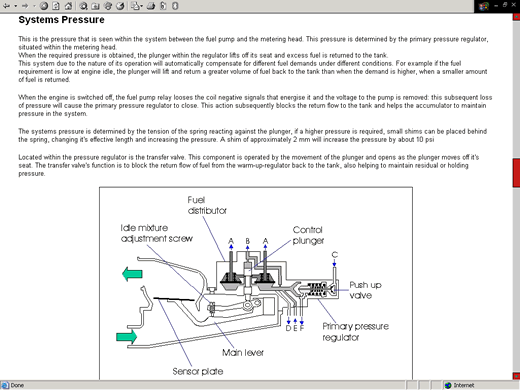Image resolution: width=520 pixels, height=390 pixels.
Task: Restore down the browser window
Action: click(x=505, y=5)
